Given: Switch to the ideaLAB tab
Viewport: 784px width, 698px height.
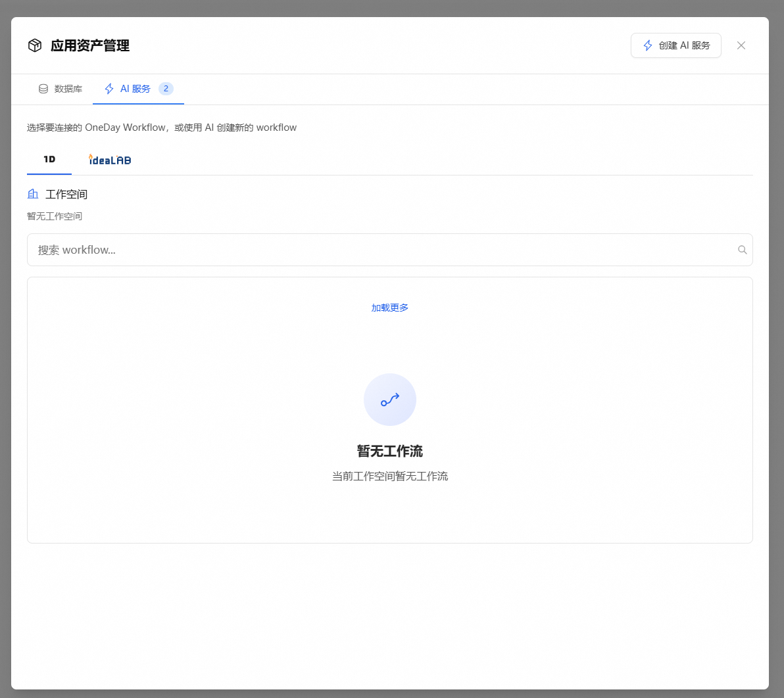Looking at the screenshot, I should point(110,160).
